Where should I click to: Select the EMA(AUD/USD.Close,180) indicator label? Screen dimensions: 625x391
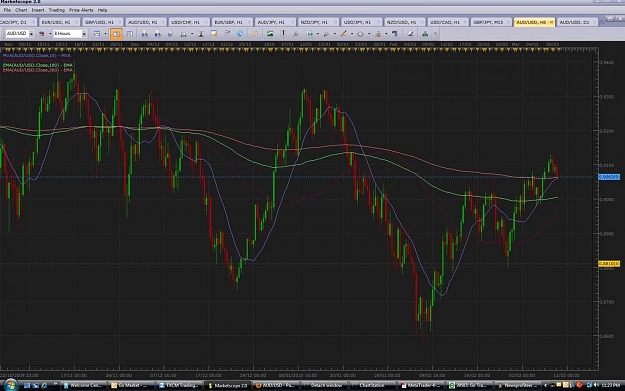point(38,65)
